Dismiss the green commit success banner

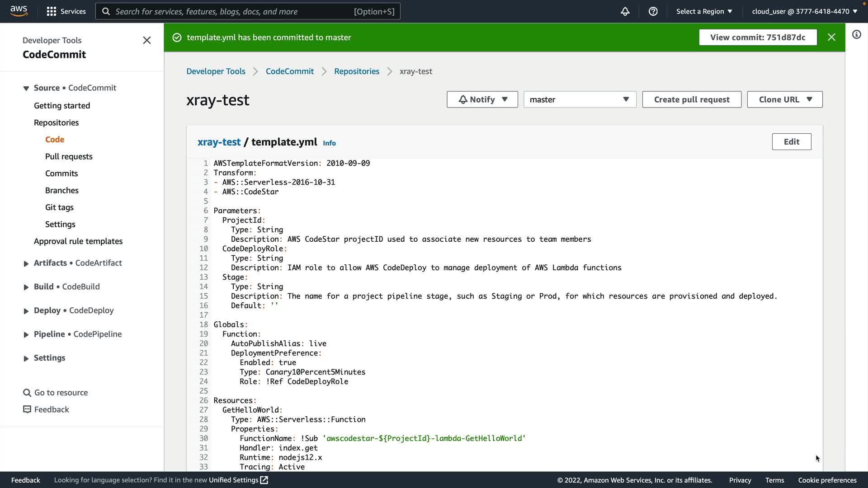(x=831, y=37)
